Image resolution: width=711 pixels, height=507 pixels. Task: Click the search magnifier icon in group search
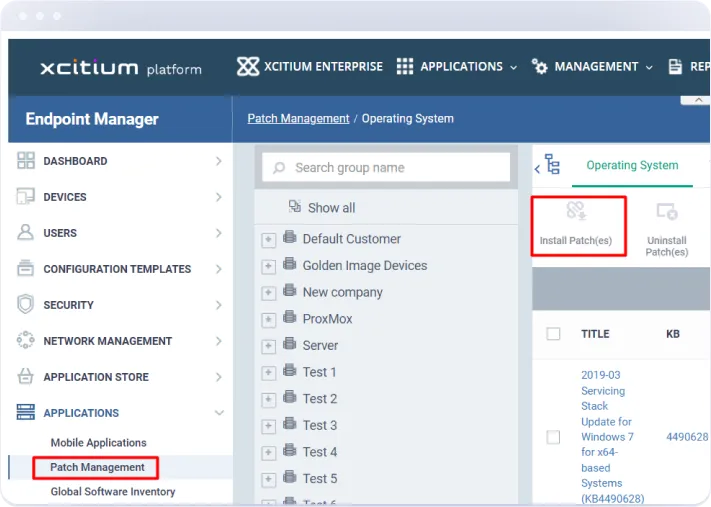(x=279, y=168)
